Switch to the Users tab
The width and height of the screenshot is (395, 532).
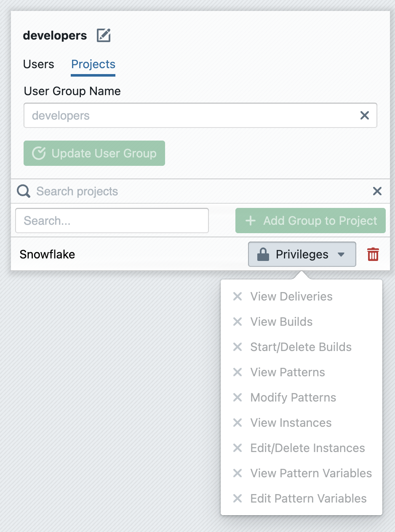tap(39, 64)
